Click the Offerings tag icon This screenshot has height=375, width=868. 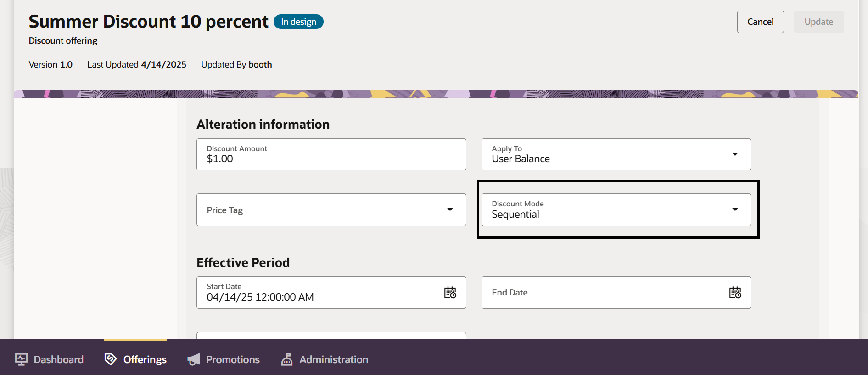coord(111,359)
